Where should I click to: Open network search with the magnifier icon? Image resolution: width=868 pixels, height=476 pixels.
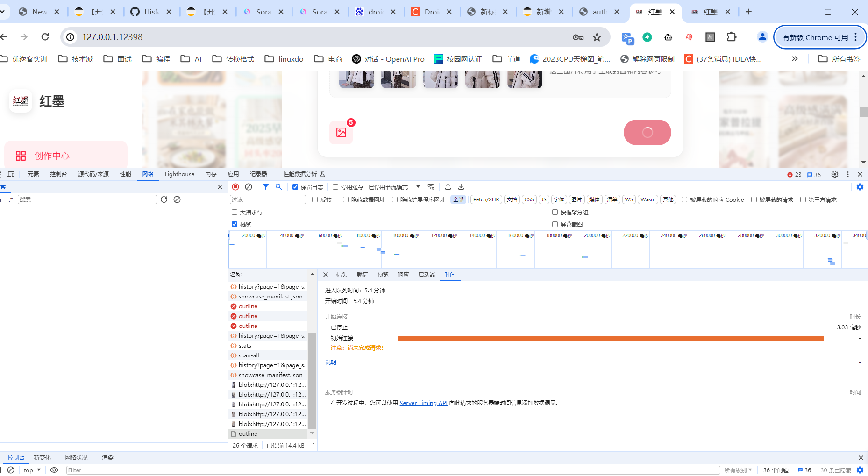[279, 187]
